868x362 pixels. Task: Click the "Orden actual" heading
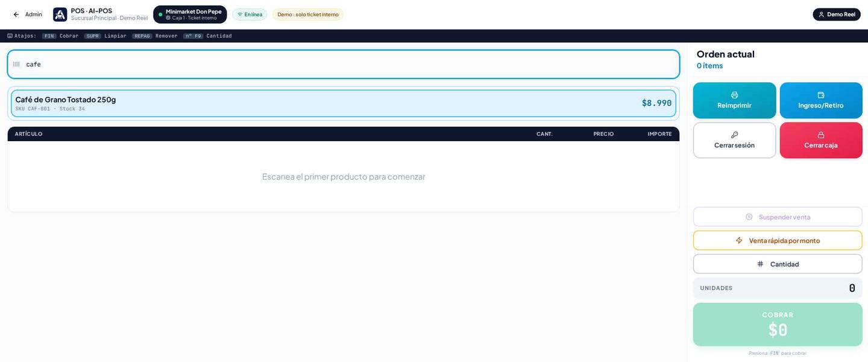725,54
